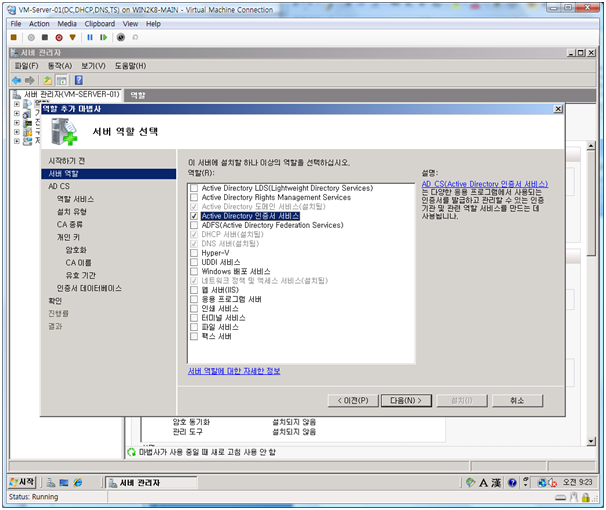606x510 pixels.
Task: Click the lock icon in VM status bar
Action: 586,498
